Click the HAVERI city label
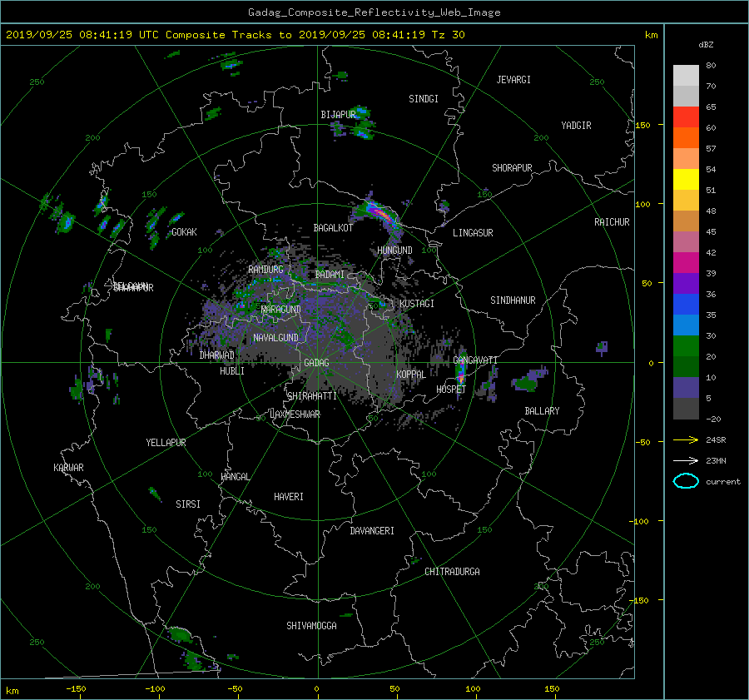The height and width of the screenshot is (700, 749). pos(289,497)
